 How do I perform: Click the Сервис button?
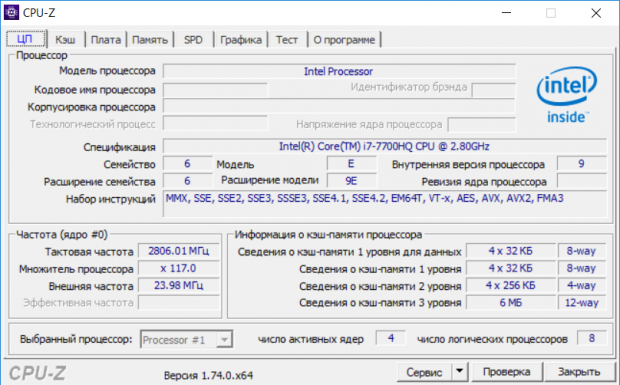(x=424, y=372)
